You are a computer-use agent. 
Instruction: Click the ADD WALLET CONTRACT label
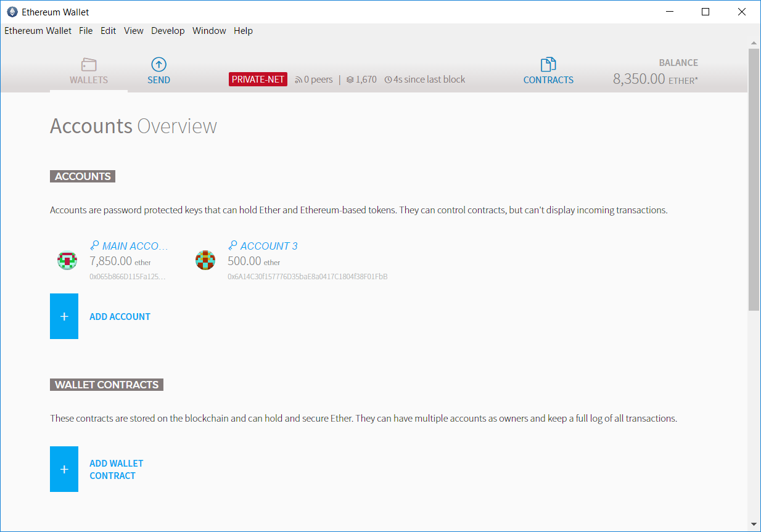pyautogui.click(x=116, y=470)
